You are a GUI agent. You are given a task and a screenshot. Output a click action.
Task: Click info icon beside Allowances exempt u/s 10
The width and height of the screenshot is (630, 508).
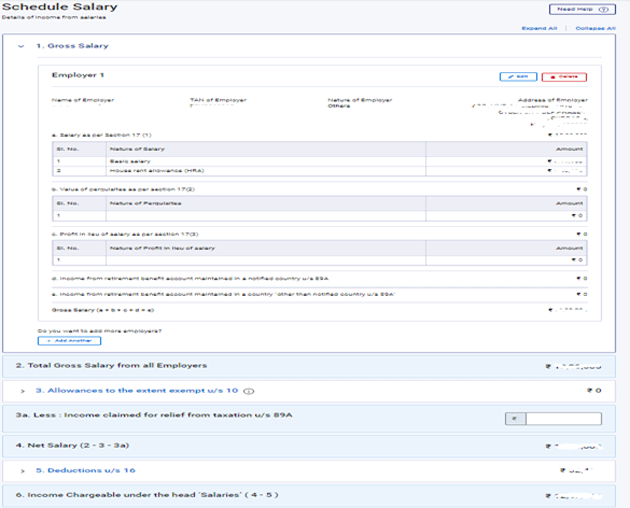point(247,390)
